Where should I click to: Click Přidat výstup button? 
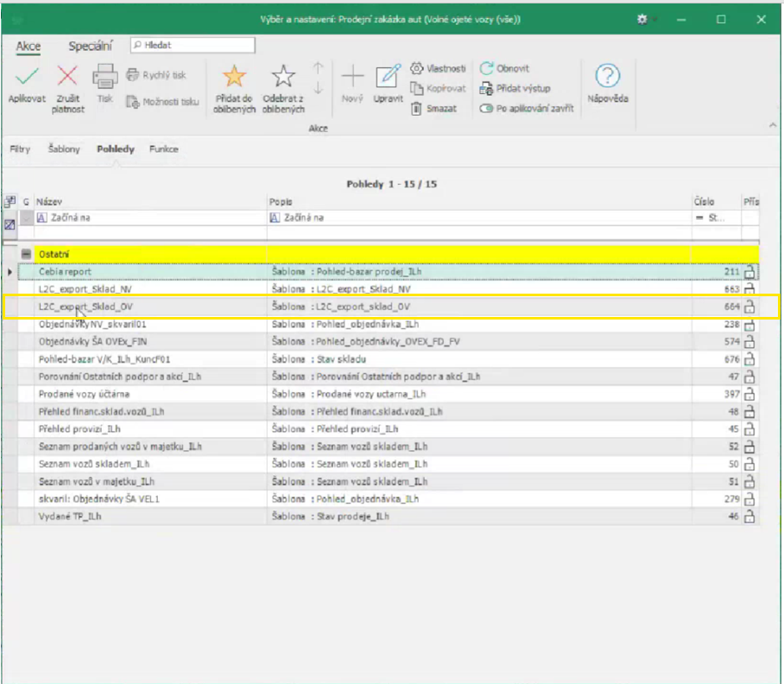click(x=515, y=88)
